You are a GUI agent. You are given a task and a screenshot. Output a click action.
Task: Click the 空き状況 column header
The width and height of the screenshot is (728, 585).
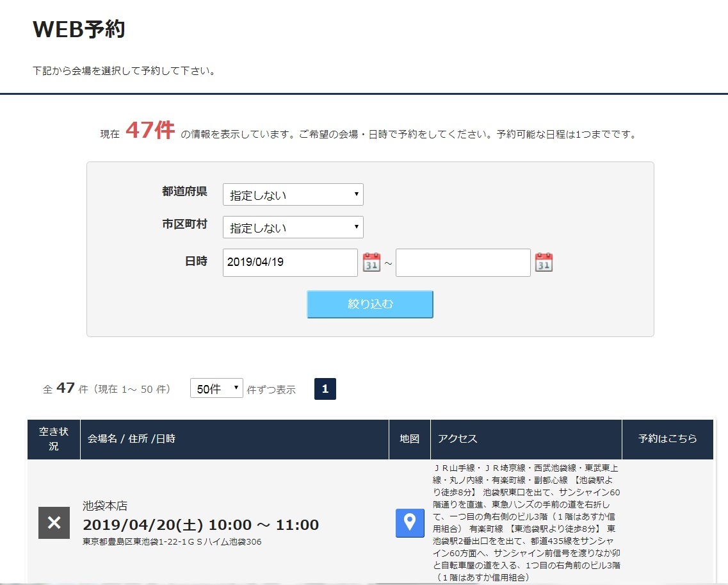coord(54,439)
